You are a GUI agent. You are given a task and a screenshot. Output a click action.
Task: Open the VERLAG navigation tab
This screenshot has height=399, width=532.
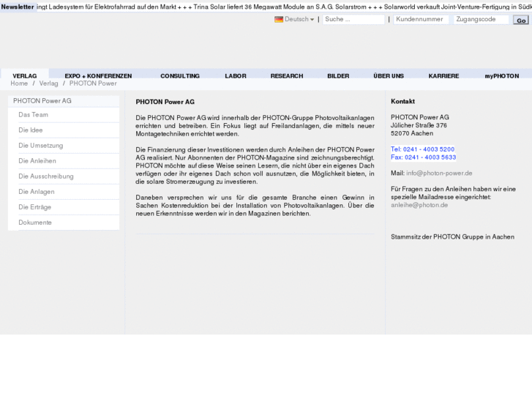point(25,75)
